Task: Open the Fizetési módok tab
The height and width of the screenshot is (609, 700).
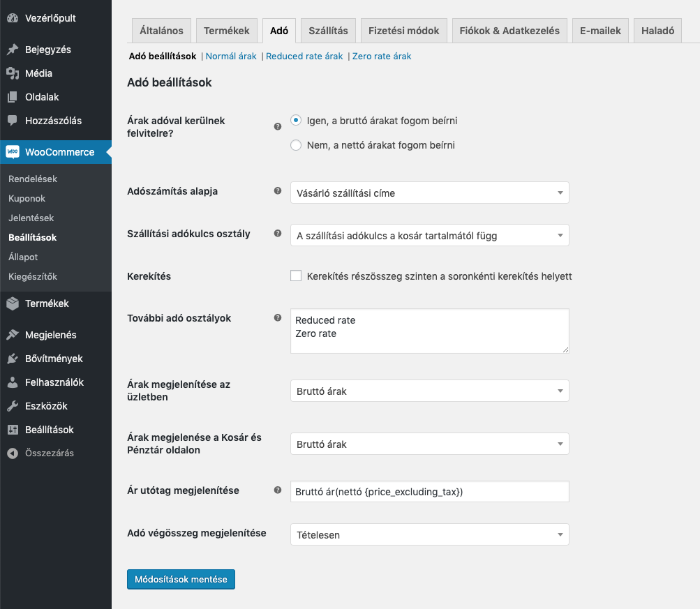Action: tap(403, 30)
